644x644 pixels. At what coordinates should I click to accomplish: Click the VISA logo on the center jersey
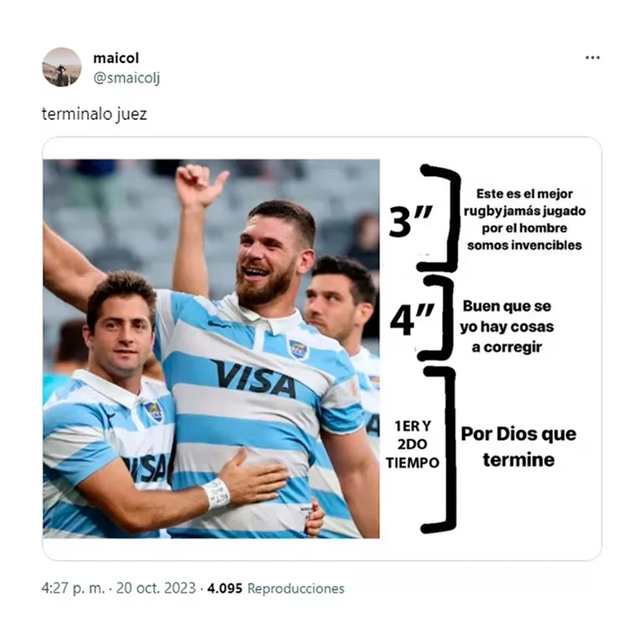254,379
